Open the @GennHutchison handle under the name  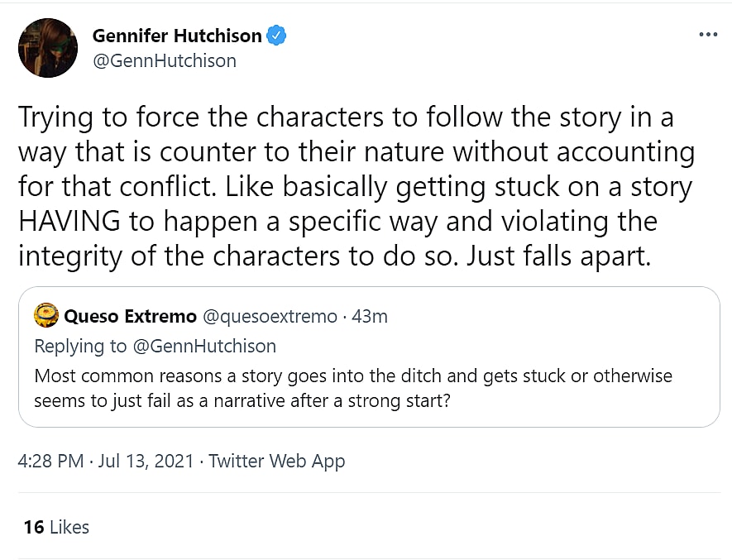165,60
